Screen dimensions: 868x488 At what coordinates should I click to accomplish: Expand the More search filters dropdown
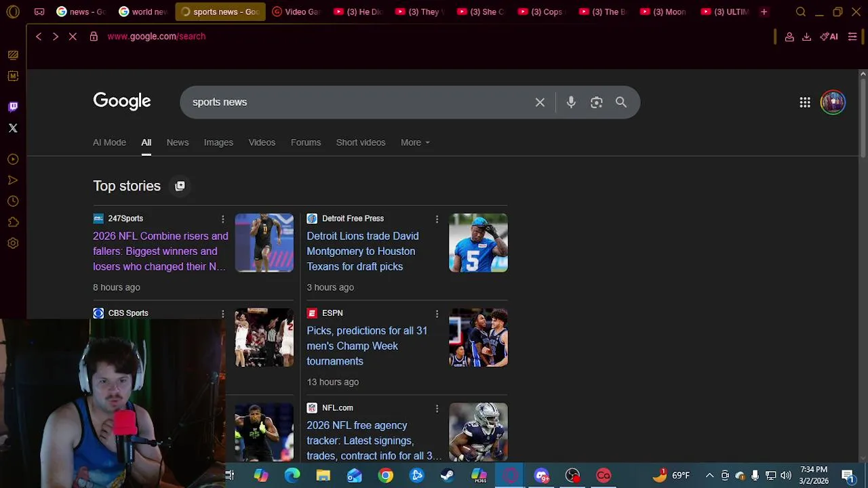point(415,142)
